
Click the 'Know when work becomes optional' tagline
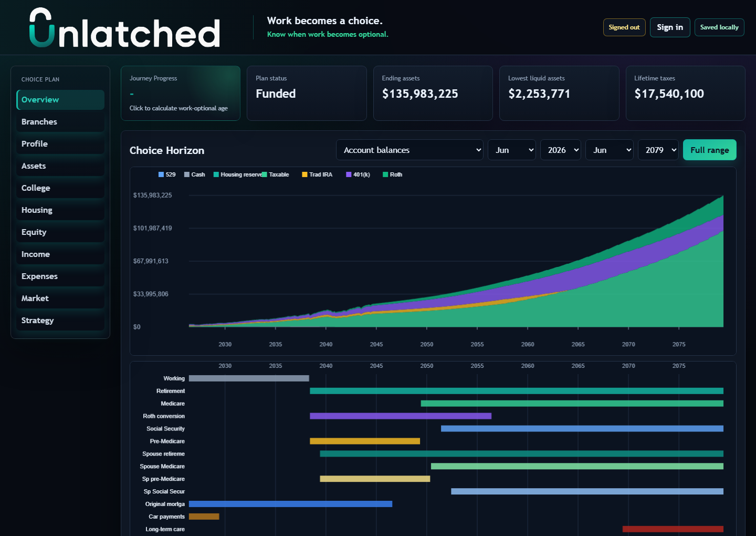pyautogui.click(x=328, y=35)
